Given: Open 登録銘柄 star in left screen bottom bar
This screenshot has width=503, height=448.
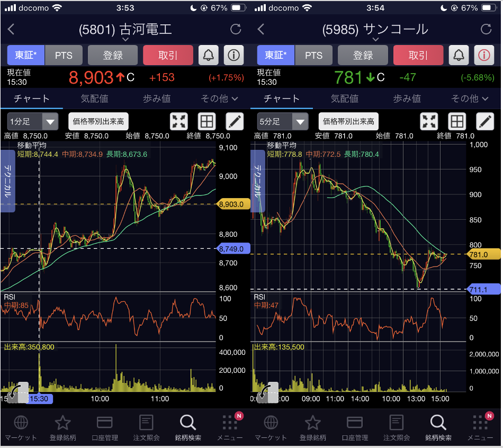Looking at the screenshot, I should 63,428.
